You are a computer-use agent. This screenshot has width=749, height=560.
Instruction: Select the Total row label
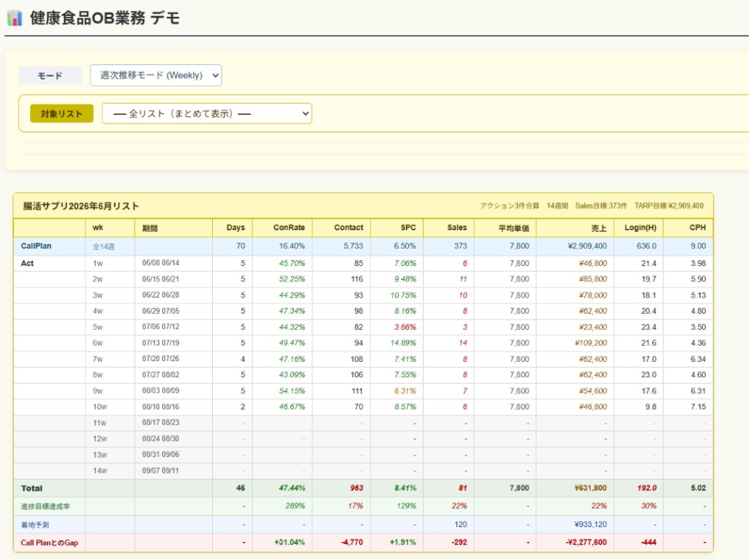tap(31, 488)
